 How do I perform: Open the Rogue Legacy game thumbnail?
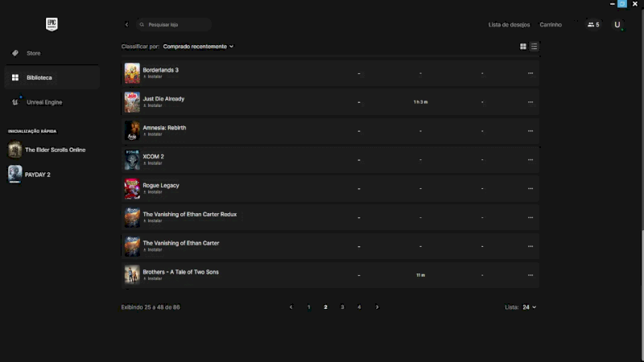tap(132, 188)
